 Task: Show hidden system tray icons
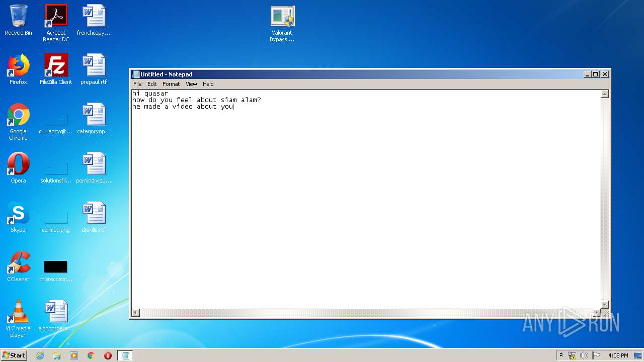(561, 355)
